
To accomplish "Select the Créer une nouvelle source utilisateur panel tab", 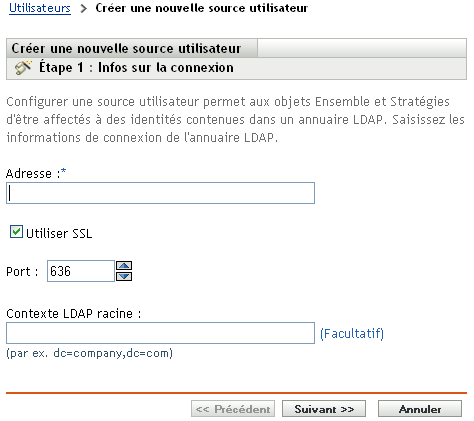I will pyautogui.click(x=132, y=49).
